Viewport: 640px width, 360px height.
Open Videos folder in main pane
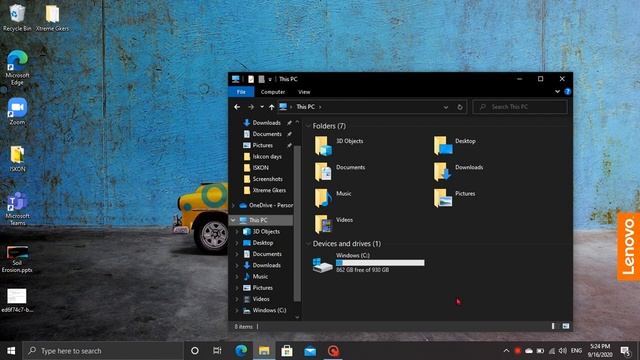coord(334,224)
